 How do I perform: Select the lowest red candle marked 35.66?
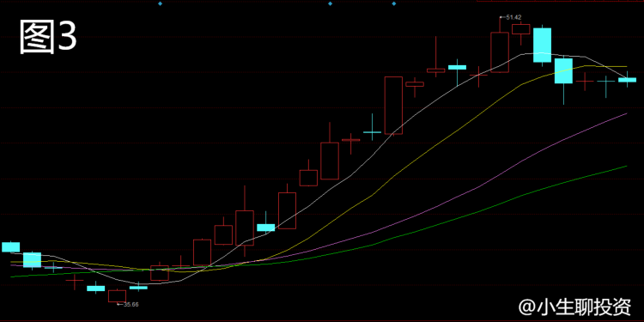click(x=117, y=296)
